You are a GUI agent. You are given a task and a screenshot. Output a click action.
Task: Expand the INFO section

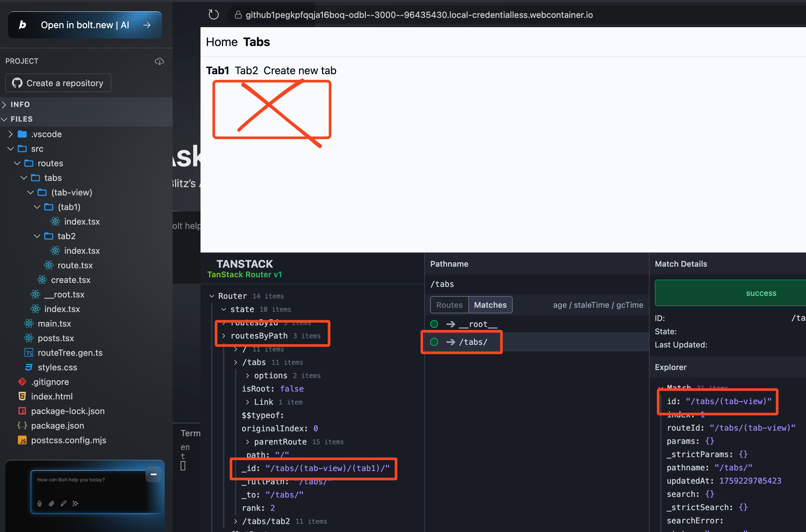[x=20, y=104]
